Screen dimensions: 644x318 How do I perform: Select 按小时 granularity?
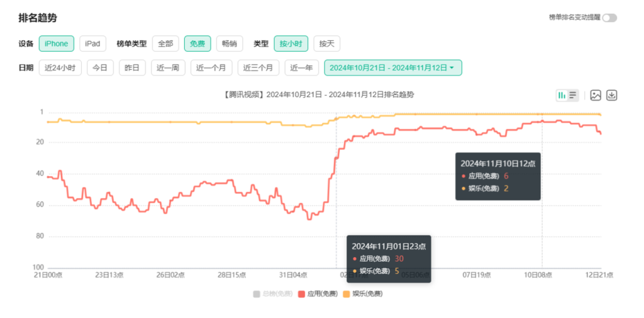291,44
